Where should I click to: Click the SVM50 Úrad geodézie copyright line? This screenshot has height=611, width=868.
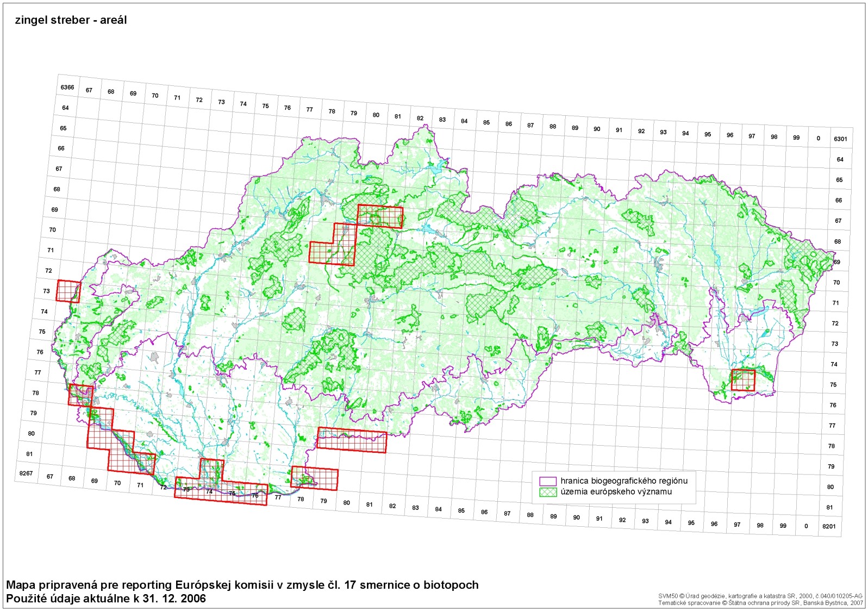760,596
